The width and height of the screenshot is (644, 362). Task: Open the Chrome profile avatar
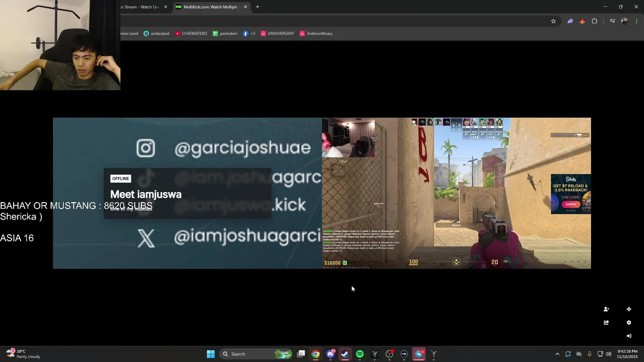[x=624, y=21]
